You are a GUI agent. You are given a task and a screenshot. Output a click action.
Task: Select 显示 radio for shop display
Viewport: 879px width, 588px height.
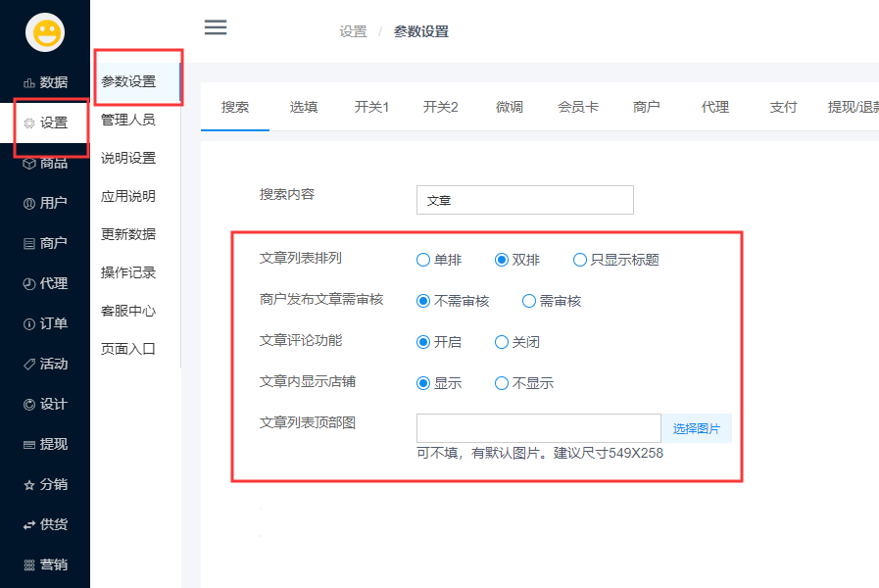tap(423, 383)
